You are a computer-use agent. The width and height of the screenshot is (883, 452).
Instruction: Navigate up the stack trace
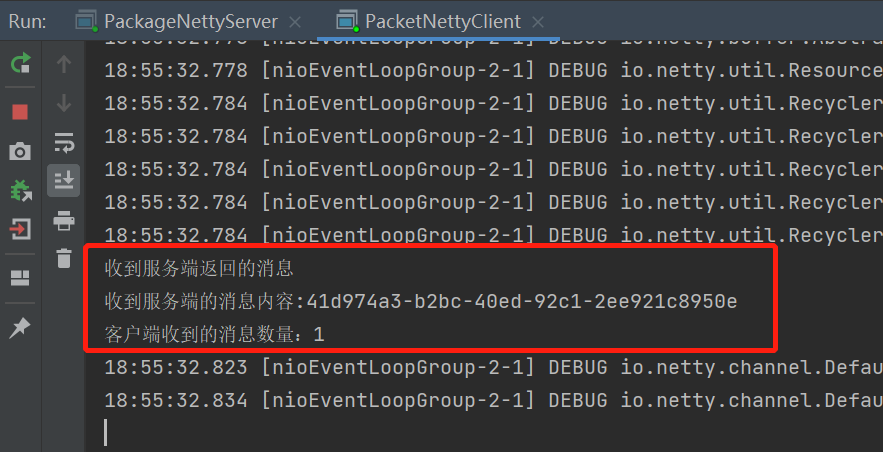64,65
